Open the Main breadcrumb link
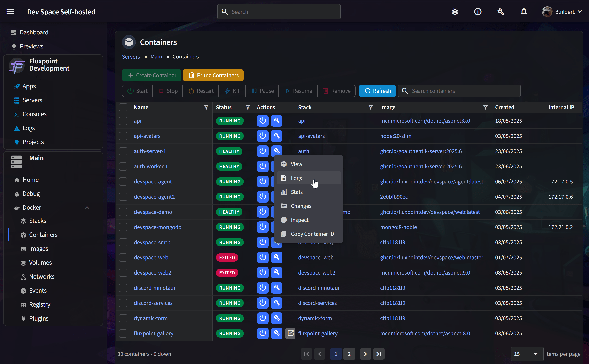This screenshot has width=589, height=364. pyautogui.click(x=156, y=57)
